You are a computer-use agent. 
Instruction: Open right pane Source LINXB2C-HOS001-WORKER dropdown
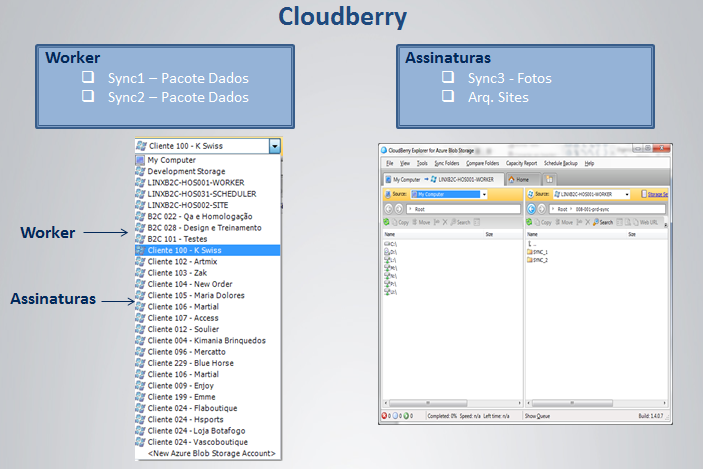click(x=627, y=194)
